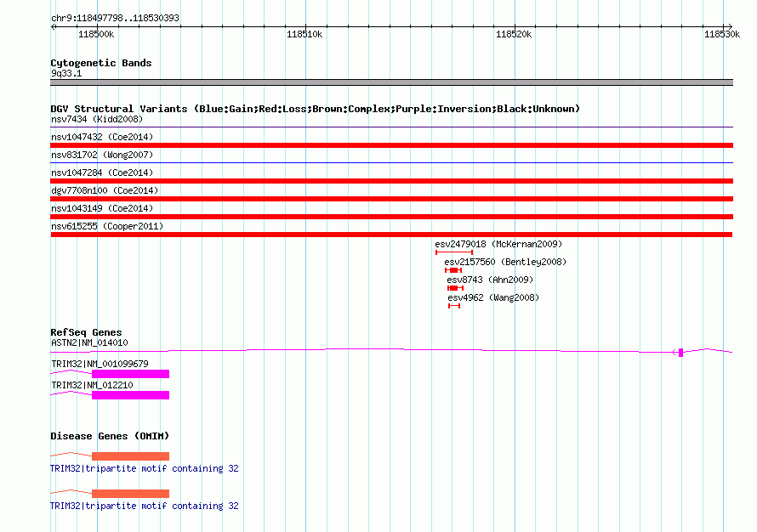
Task: Click the left arrow of the ruler
Action: coord(53,26)
